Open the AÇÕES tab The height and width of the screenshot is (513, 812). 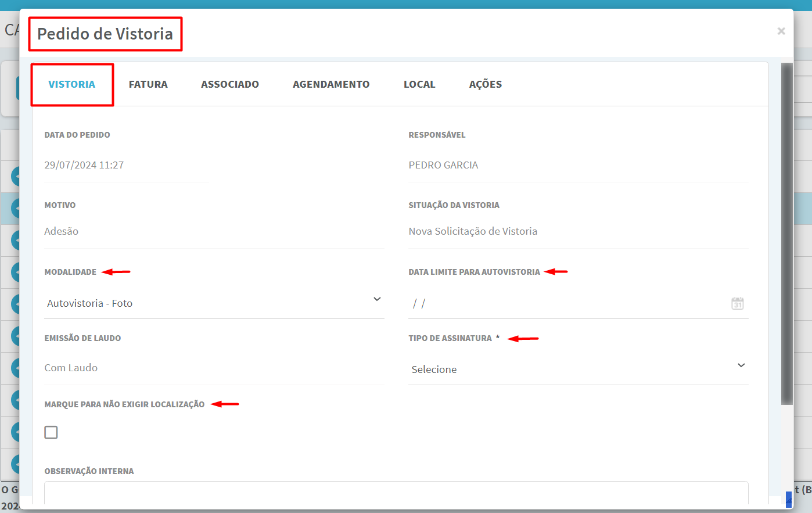pyautogui.click(x=486, y=84)
